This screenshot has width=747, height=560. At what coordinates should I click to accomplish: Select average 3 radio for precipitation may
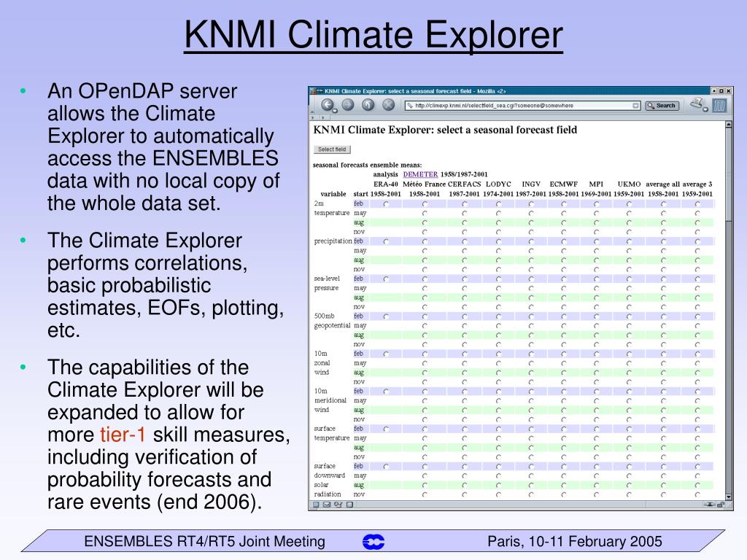pyautogui.click(x=697, y=251)
